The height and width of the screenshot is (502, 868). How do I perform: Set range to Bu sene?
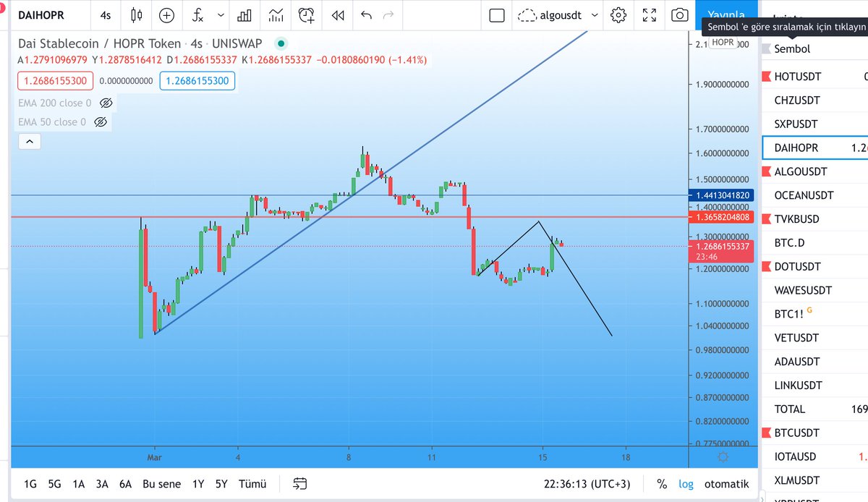(161, 484)
